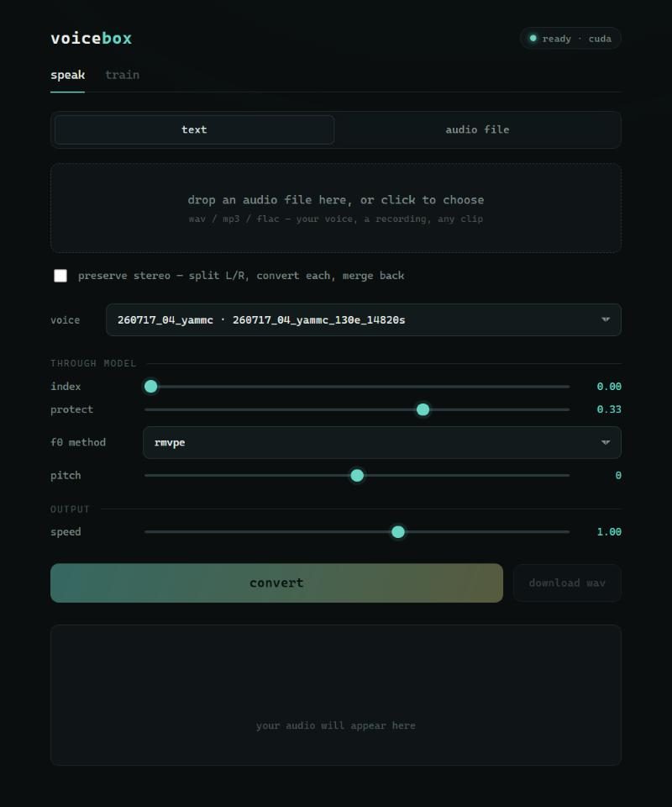Click the convert button

(x=276, y=583)
